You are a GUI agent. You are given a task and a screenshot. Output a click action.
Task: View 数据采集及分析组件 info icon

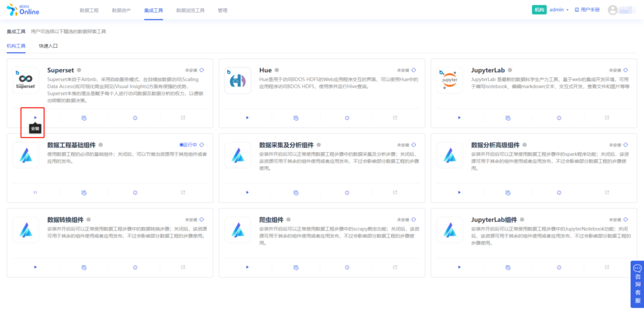347,192
